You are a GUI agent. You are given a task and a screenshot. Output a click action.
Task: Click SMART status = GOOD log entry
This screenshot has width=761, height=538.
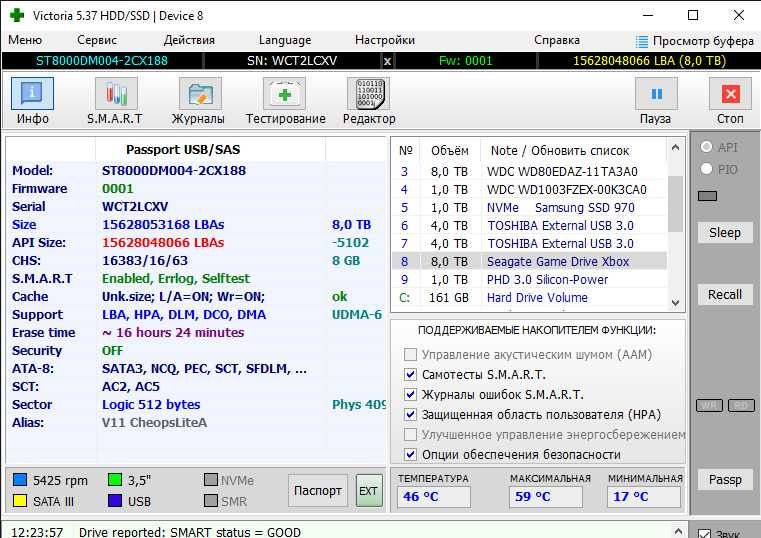tap(190, 532)
